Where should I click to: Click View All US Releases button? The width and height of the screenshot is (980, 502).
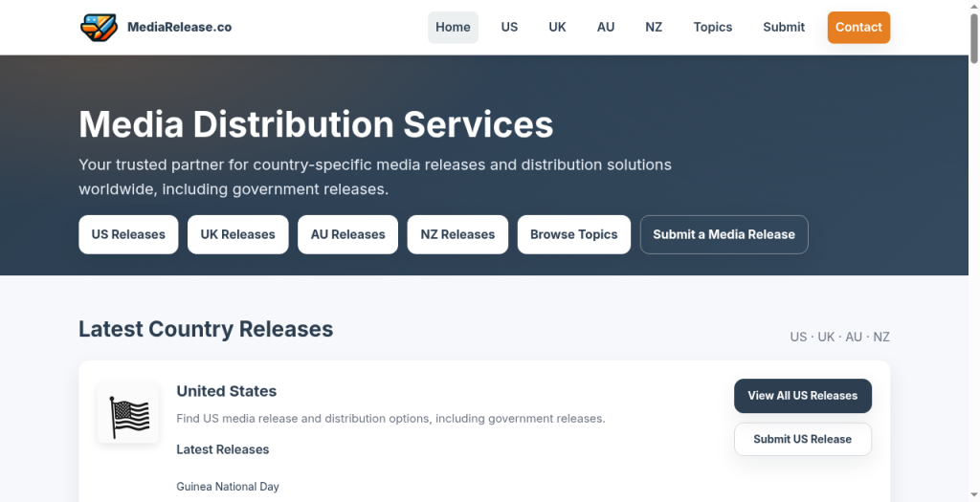(803, 396)
